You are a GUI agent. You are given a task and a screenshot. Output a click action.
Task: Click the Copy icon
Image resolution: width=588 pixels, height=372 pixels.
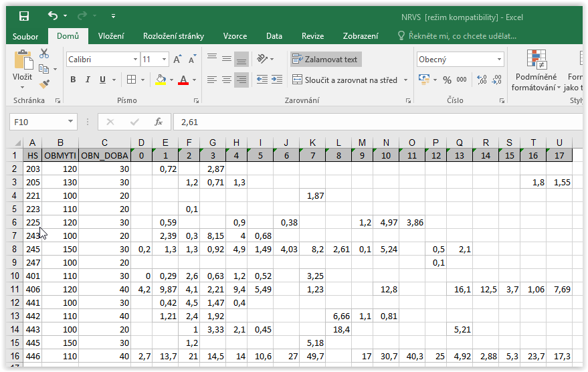(x=44, y=69)
